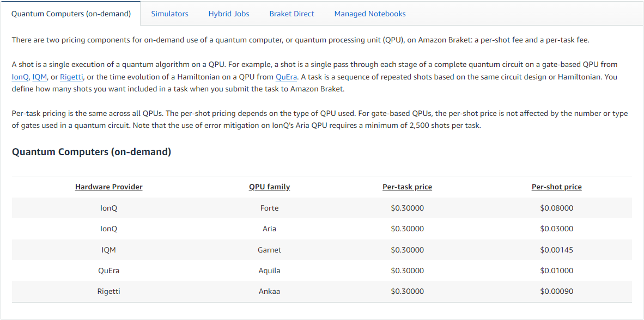Click the $0.03000 per-shot price

556,229
